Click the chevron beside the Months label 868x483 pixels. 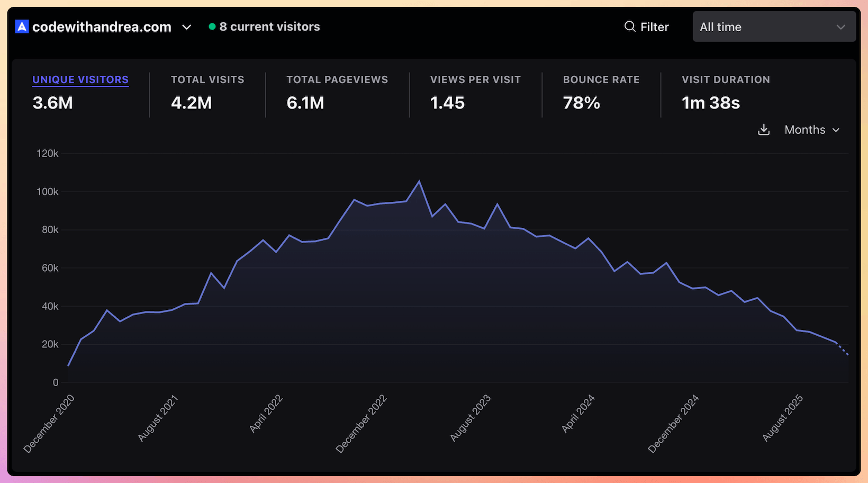click(x=837, y=130)
